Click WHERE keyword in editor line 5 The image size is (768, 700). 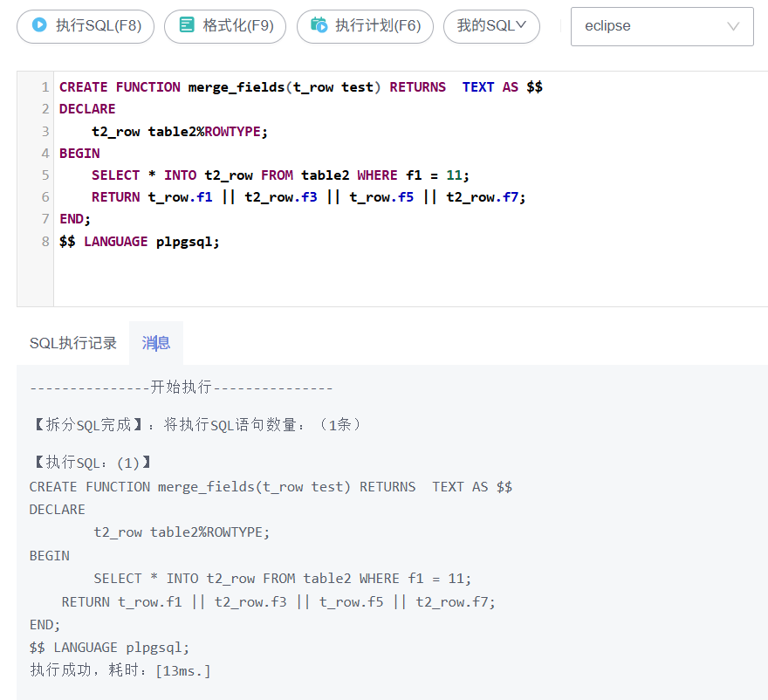(x=377, y=175)
